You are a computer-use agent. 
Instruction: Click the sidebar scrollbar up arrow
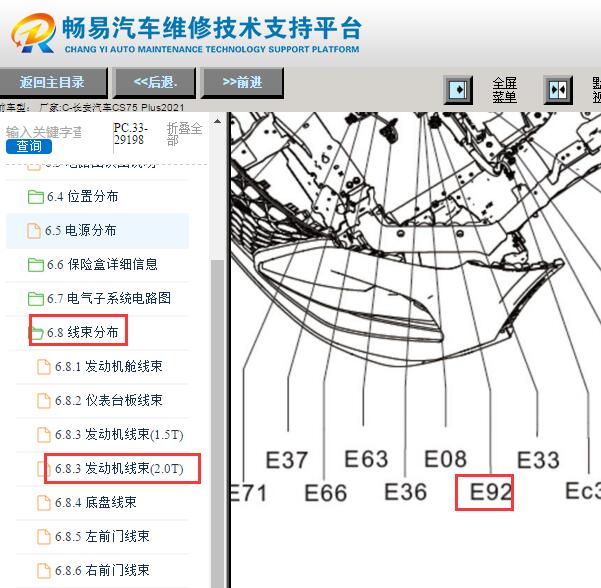coord(217,122)
